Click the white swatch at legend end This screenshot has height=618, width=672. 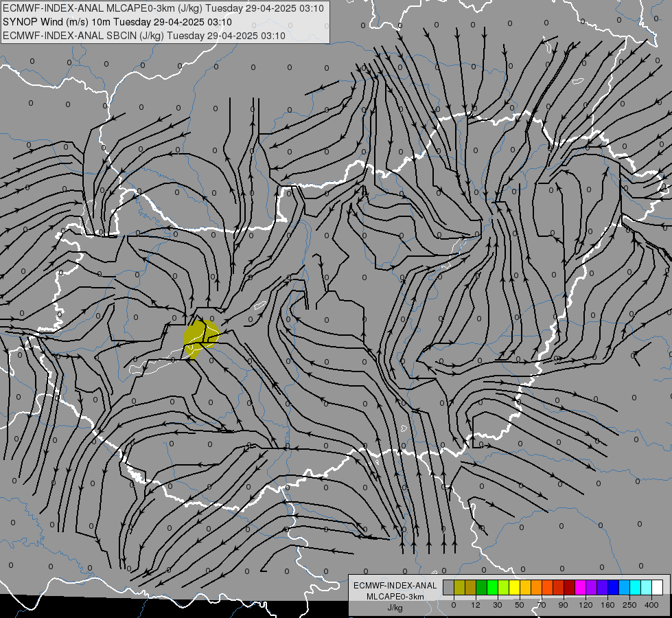click(x=658, y=587)
